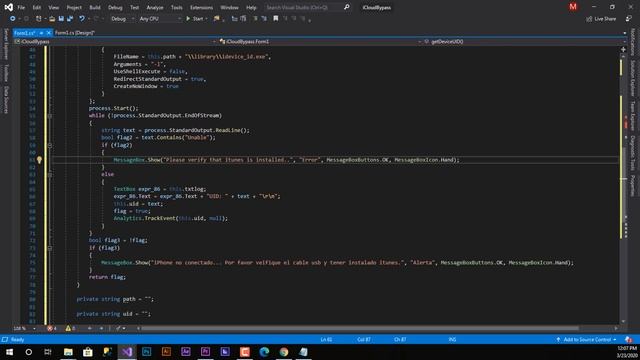The image size is (640, 360).
Task: Click Add to Source Control
Action: click(587, 340)
